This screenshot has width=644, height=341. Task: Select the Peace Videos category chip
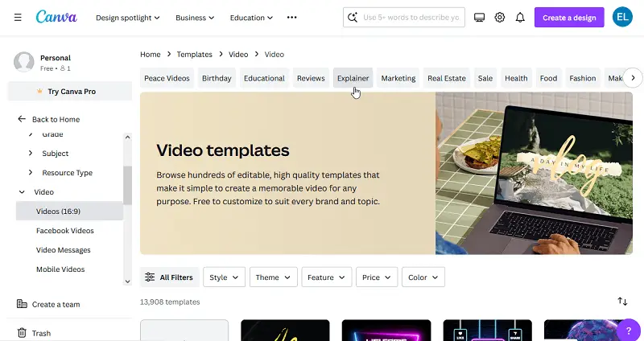167,78
